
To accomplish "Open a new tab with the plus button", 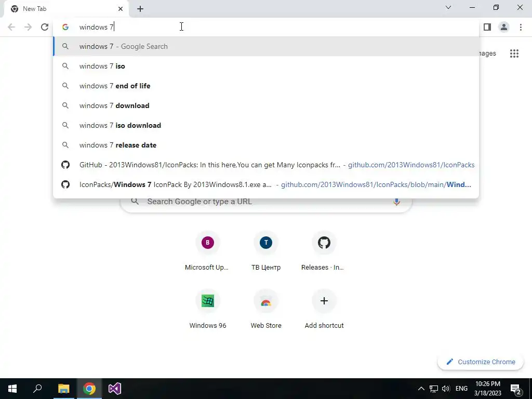I will [140, 9].
